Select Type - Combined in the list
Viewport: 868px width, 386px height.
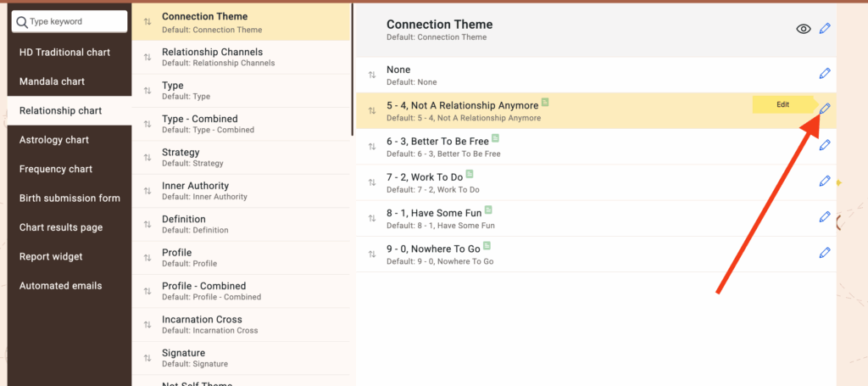tap(200, 123)
